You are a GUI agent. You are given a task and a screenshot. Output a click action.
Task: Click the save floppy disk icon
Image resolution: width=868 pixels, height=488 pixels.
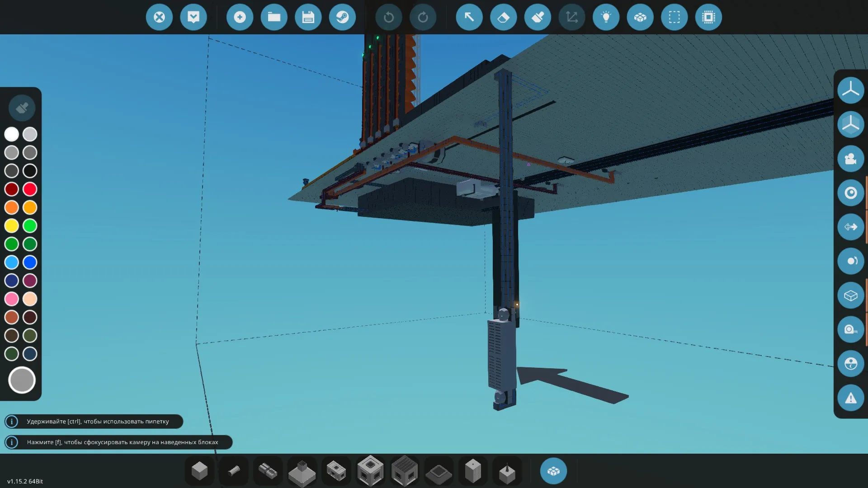308,17
